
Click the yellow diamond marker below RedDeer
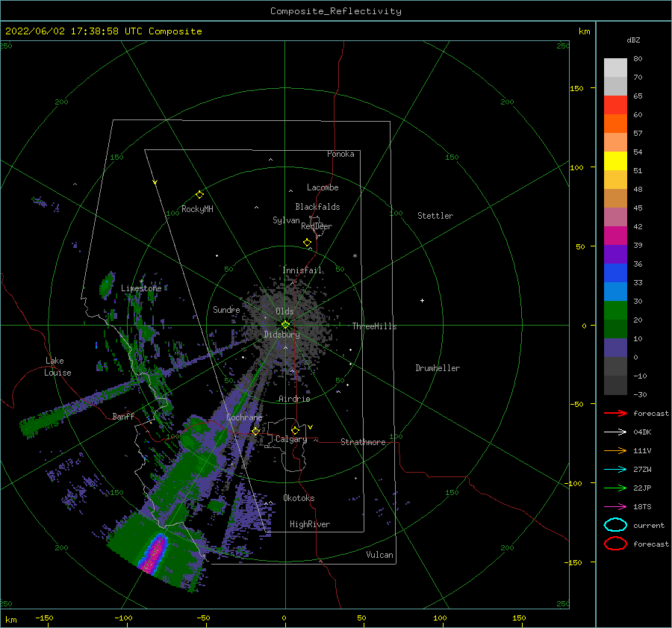tap(308, 243)
